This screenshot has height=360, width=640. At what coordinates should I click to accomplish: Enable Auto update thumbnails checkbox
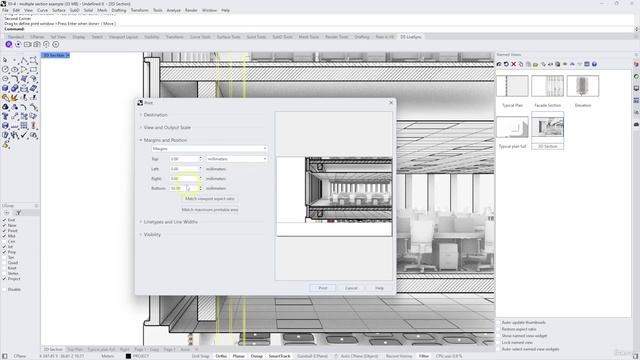[498, 322]
